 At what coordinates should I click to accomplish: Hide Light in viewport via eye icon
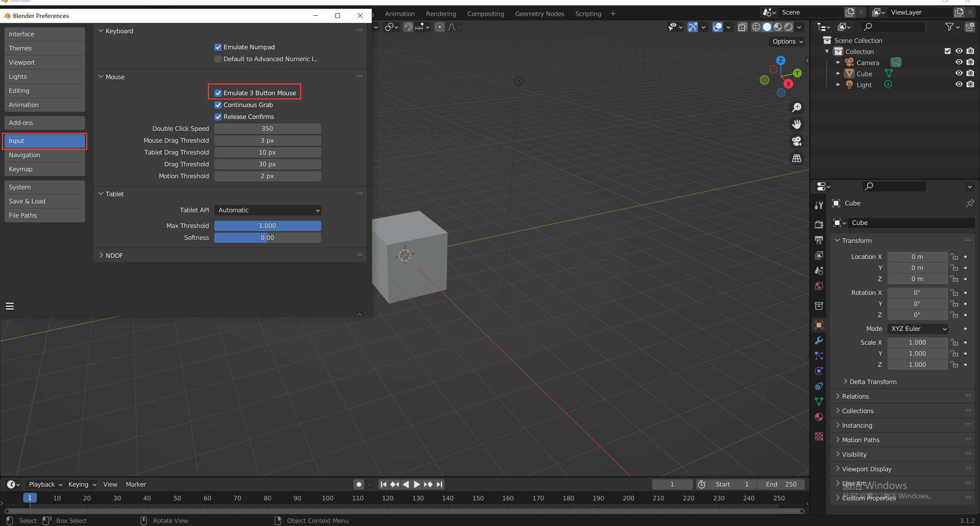click(x=959, y=84)
